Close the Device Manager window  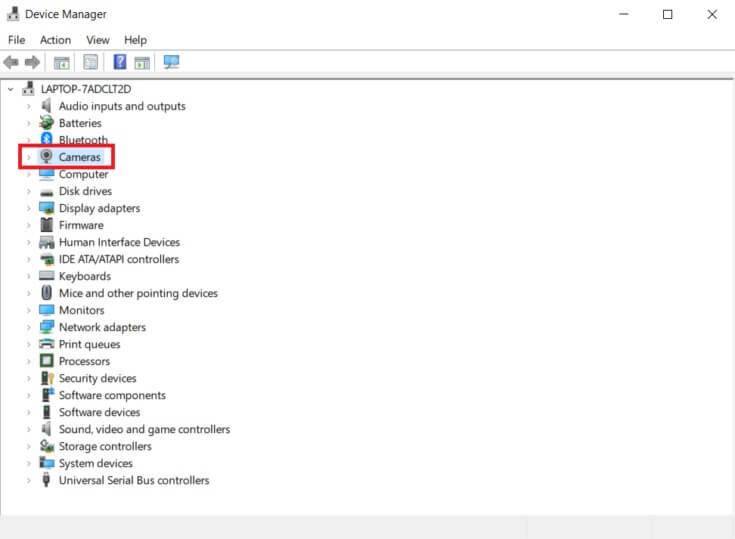pos(712,15)
